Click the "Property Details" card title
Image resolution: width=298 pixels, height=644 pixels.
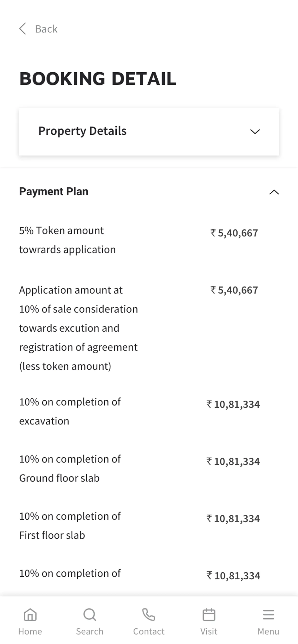coord(82,131)
